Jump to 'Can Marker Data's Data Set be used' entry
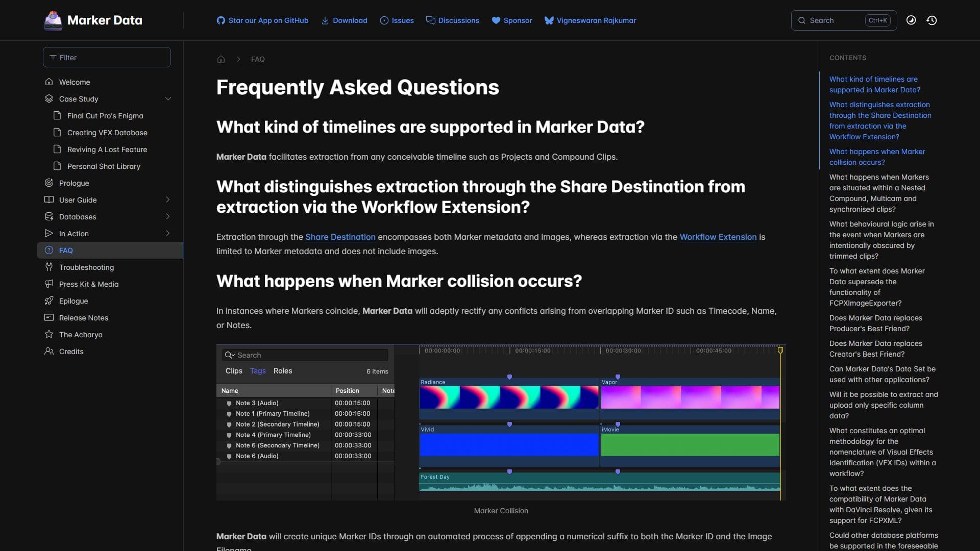This screenshot has width=980, height=551. coord(882,374)
